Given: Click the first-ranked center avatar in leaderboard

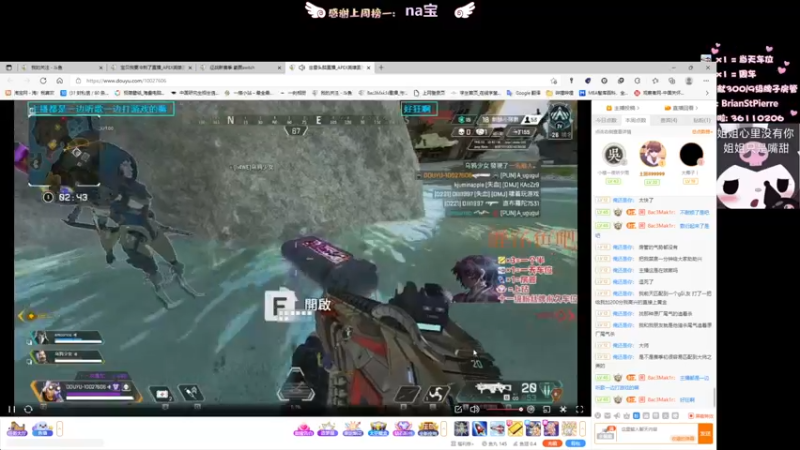Looking at the screenshot, I should [x=653, y=154].
